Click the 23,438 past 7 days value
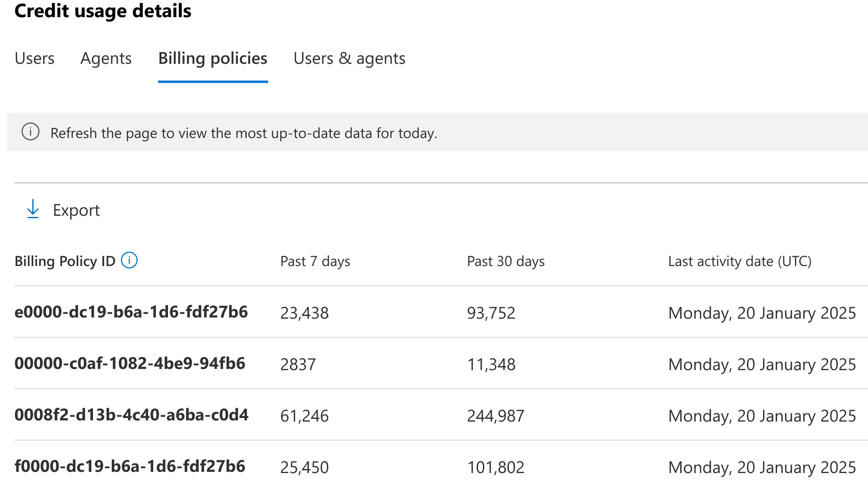The image size is (868, 485). pyautogui.click(x=304, y=313)
